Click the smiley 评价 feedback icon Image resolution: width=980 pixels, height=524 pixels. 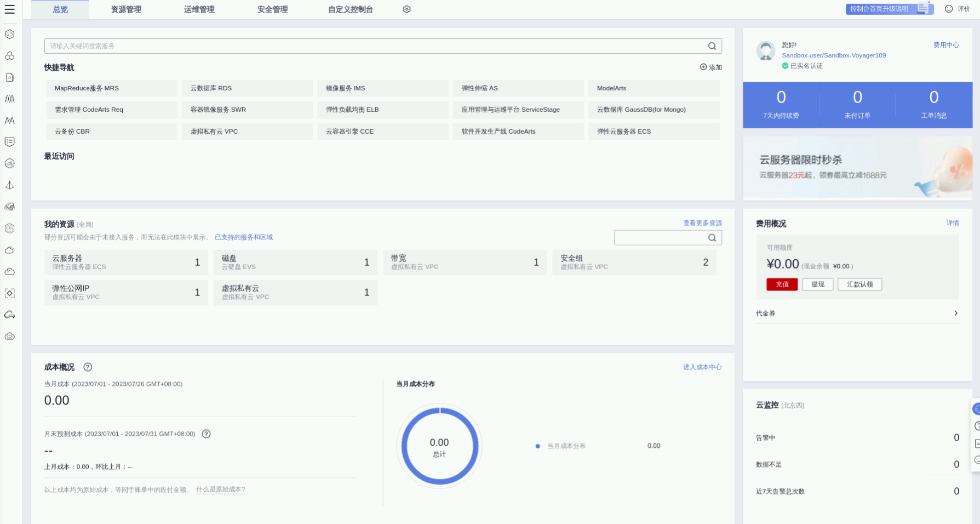pos(949,9)
